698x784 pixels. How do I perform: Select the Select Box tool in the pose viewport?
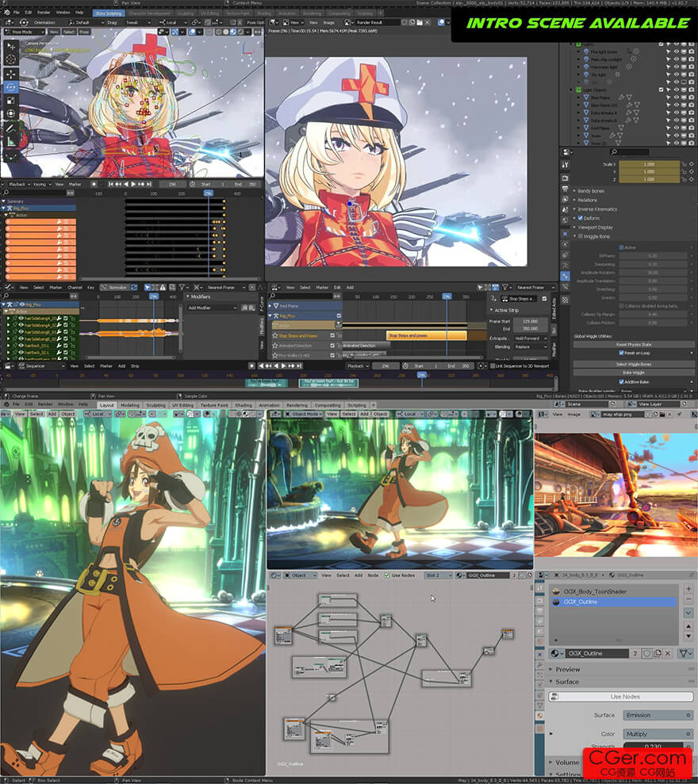coord(10,45)
